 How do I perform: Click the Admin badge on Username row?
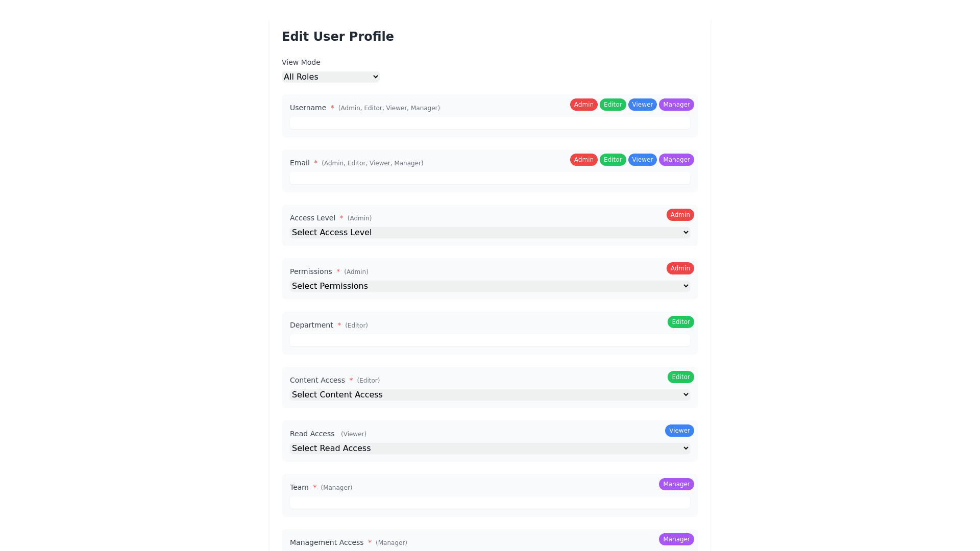pos(583,105)
